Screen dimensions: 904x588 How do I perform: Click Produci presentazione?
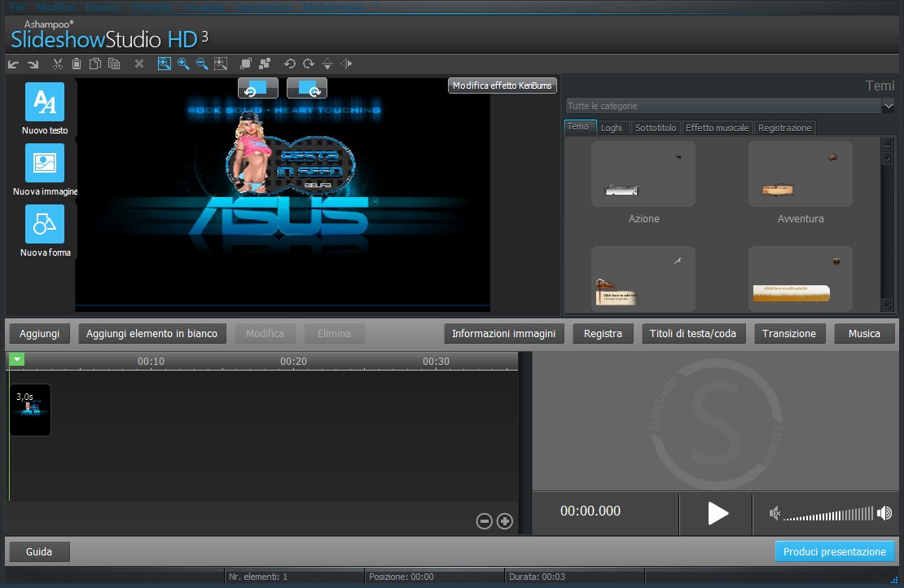coord(834,551)
